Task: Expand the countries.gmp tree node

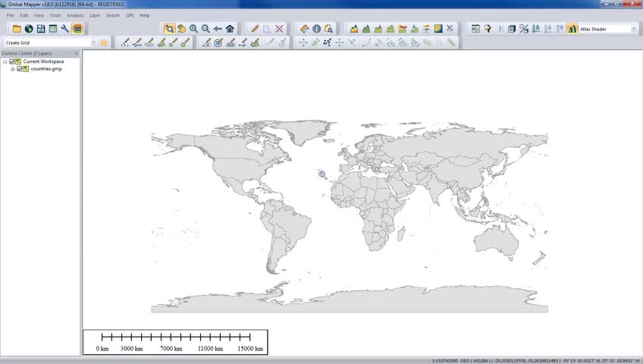Action: click(x=12, y=69)
